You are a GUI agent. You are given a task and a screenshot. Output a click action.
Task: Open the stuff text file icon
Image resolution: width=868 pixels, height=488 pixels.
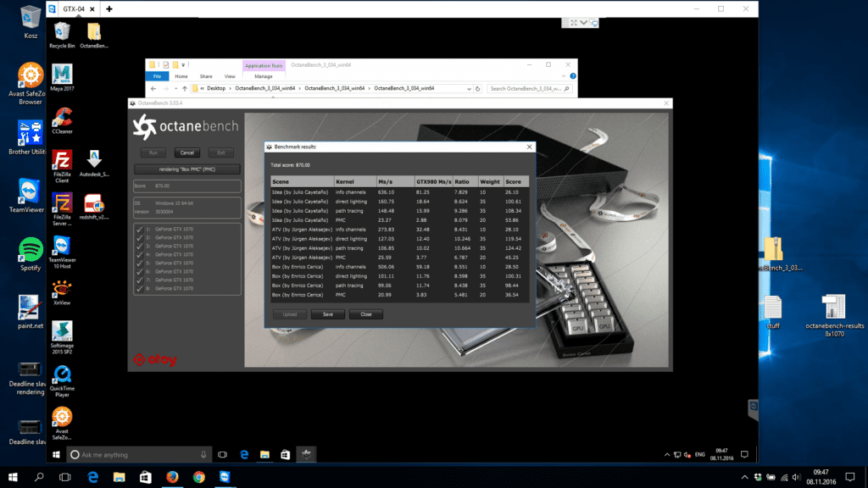773,313
